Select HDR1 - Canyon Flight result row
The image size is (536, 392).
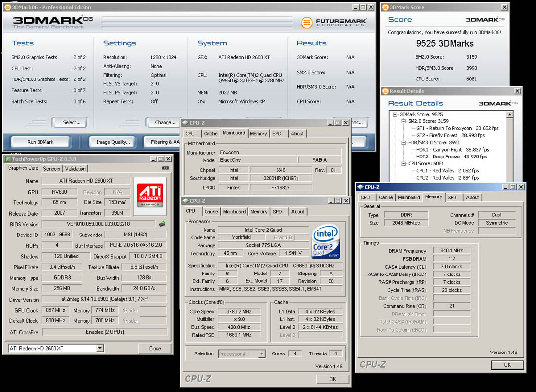453,150
